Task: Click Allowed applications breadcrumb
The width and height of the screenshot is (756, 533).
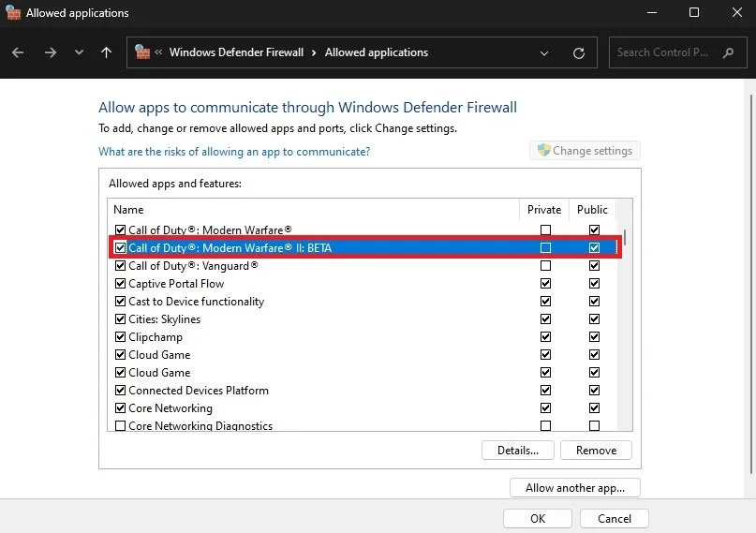Action: (377, 52)
